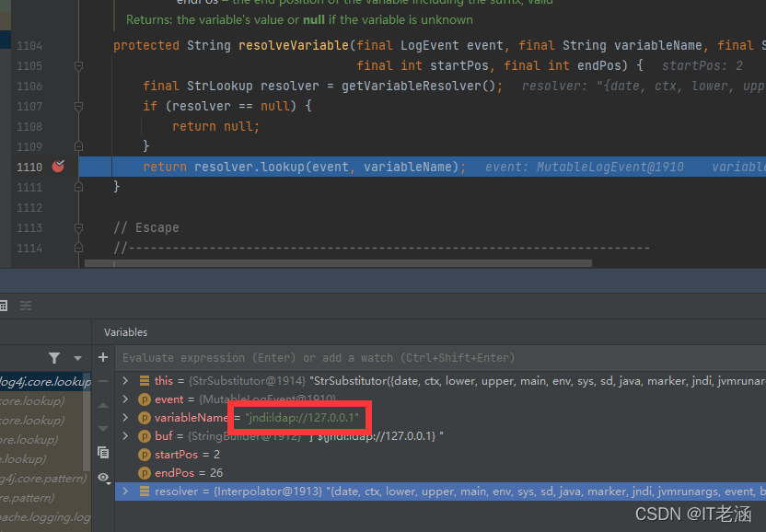The height and width of the screenshot is (532, 766).
Task: Toggle fold marker at line 1105
Action: coord(78,65)
